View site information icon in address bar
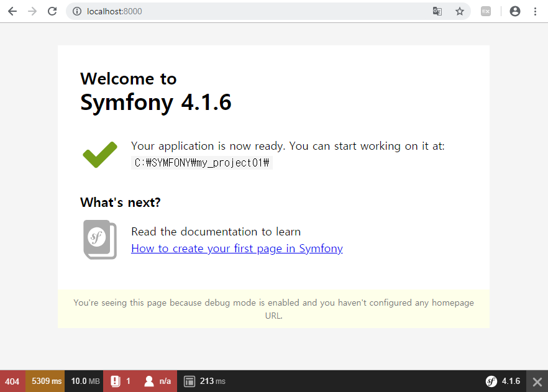 click(x=77, y=11)
